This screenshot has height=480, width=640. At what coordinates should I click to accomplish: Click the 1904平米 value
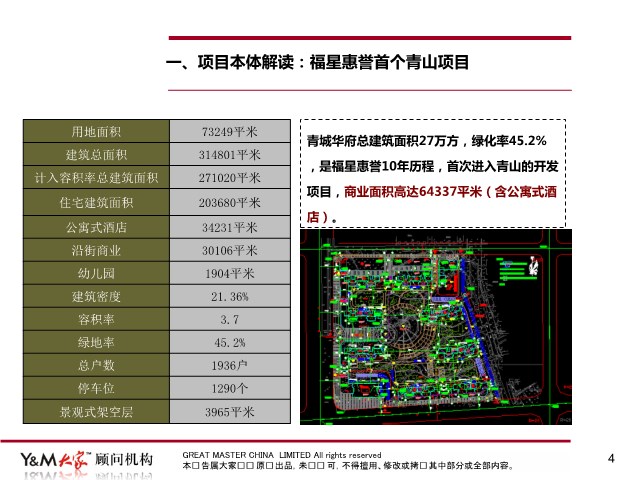[x=230, y=273]
